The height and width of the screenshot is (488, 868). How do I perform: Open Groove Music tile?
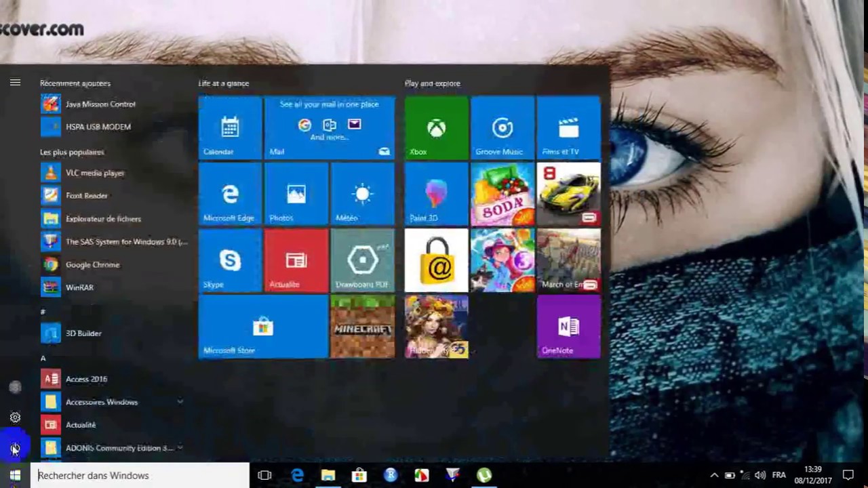click(x=502, y=128)
